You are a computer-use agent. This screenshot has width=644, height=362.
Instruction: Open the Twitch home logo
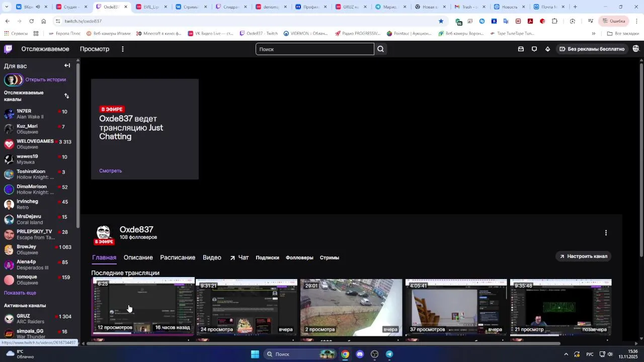[x=8, y=49]
